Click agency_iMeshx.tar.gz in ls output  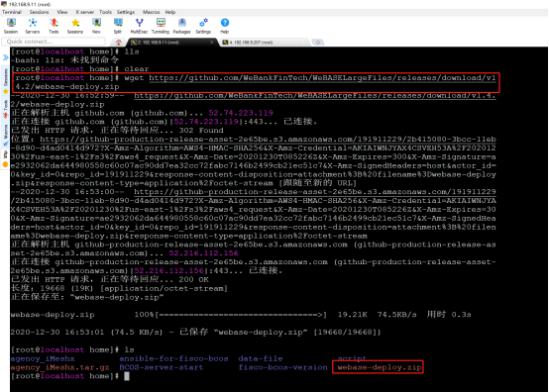pos(59,367)
